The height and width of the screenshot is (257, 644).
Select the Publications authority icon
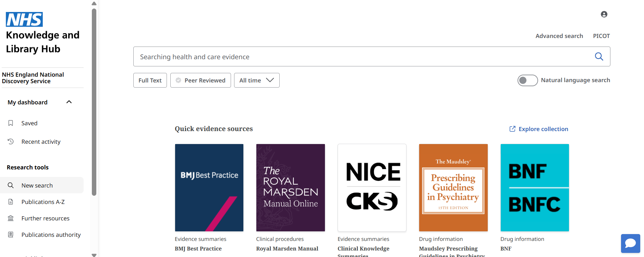click(11, 234)
